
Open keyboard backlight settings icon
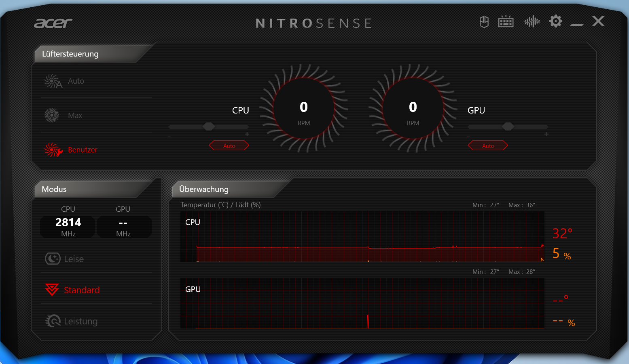(x=506, y=21)
